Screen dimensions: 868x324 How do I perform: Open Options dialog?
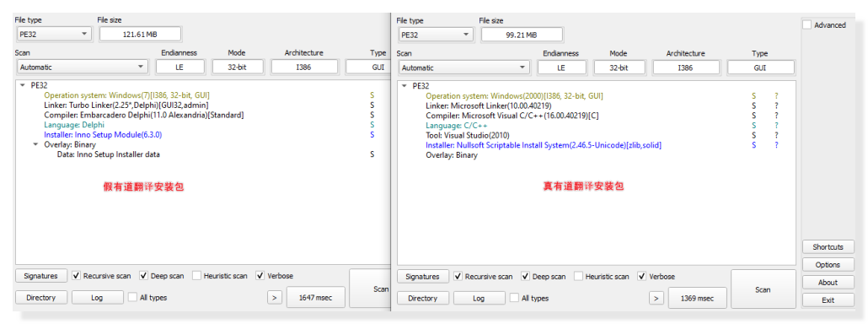point(828,265)
